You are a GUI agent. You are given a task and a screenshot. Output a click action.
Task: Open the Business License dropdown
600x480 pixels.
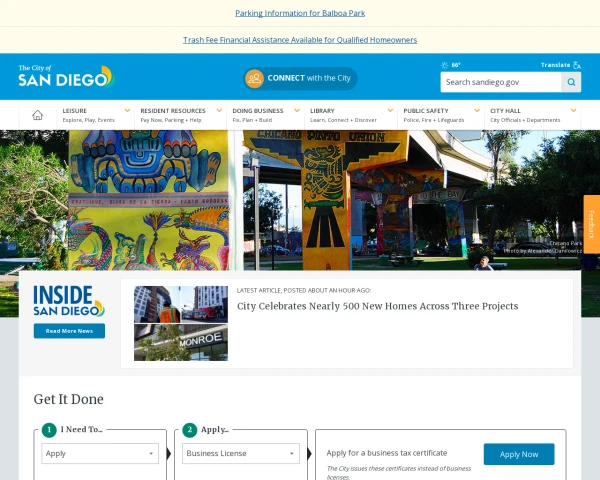[241, 454]
